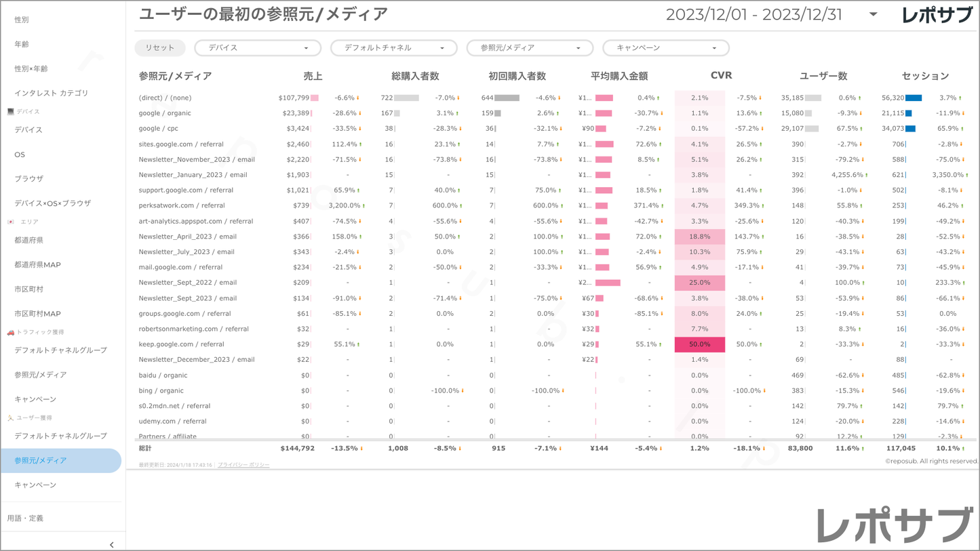The image size is (980, 551).
Task: Open the キャンペーン filter dropdown
Action: (665, 48)
